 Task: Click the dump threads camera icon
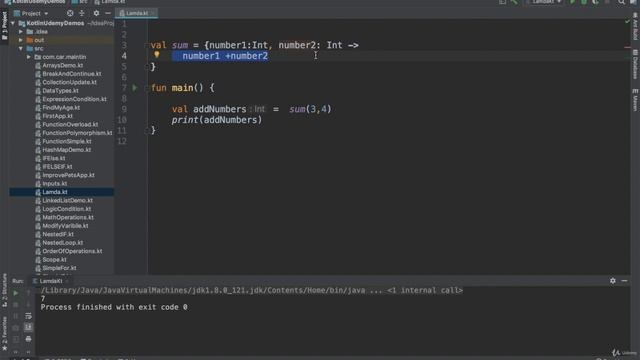16,327
